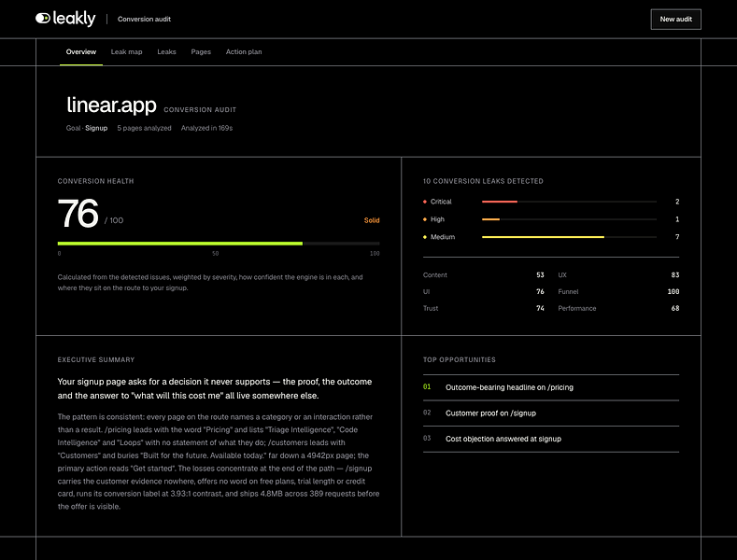Open opportunity Customer proof on /signup
This screenshot has width=737, height=560.
[x=551, y=413]
